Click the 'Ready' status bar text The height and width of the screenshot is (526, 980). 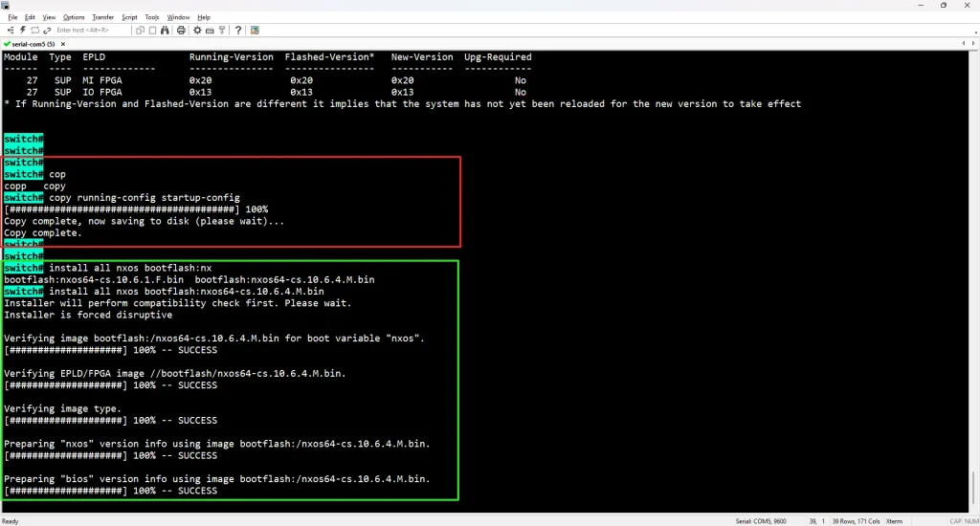(x=10, y=521)
